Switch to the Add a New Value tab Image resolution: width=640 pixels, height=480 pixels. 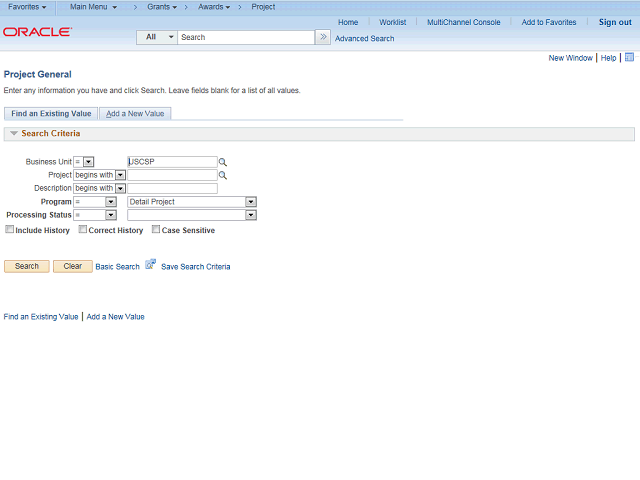click(135, 113)
